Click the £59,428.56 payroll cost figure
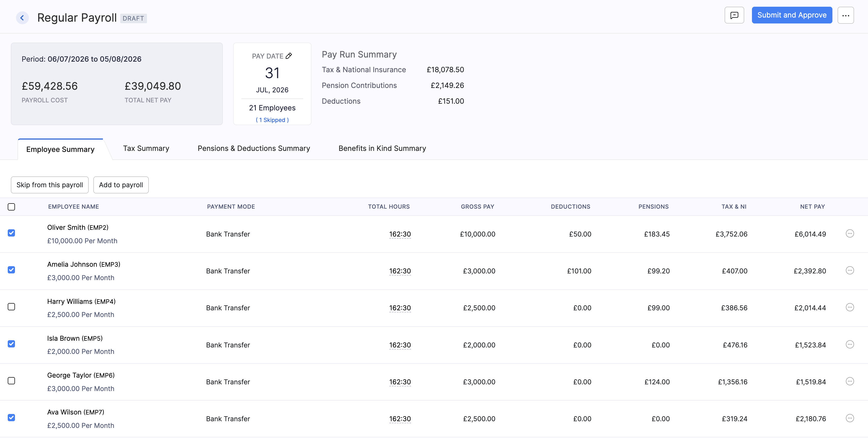 pos(50,86)
